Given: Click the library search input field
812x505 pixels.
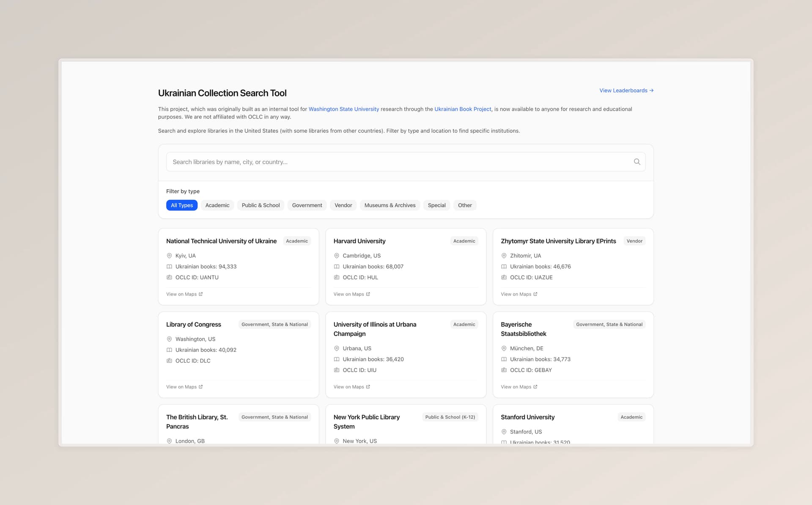Looking at the screenshot, I should (406, 162).
